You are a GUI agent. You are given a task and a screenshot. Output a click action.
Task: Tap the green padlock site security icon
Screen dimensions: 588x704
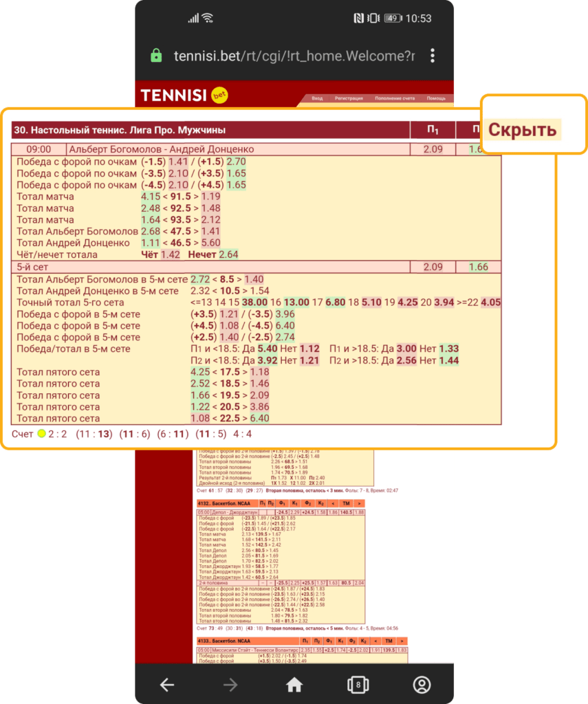156,56
